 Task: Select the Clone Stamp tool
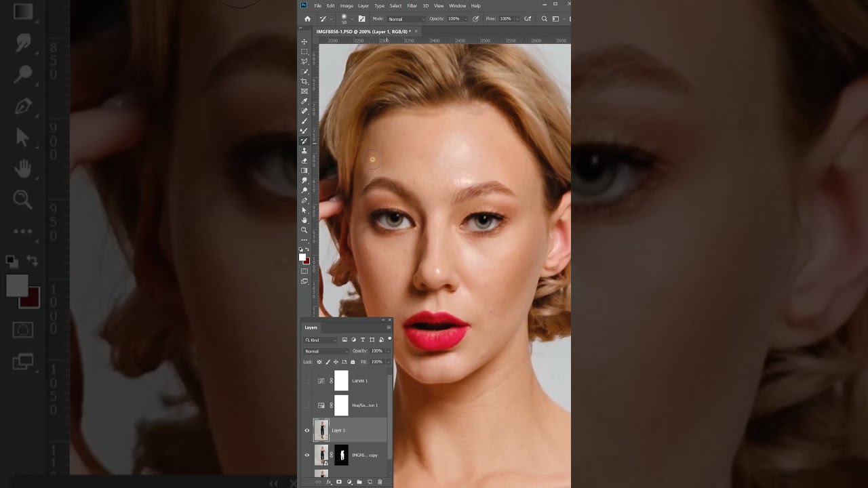click(x=304, y=150)
